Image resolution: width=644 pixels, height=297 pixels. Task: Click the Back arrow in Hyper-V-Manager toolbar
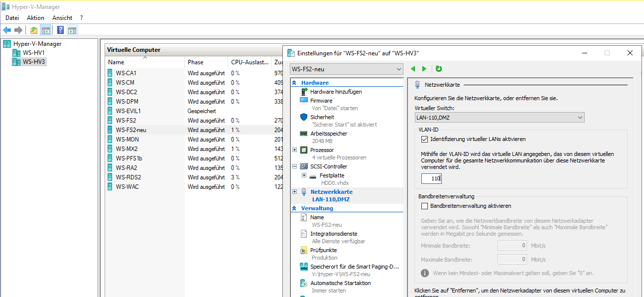(7, 30)
